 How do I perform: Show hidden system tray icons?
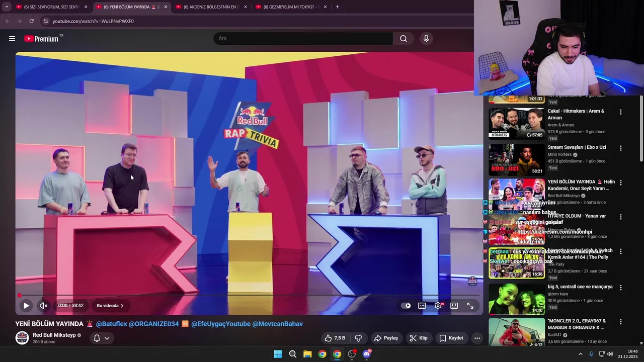pyautogui.click(x=580, y=354)
